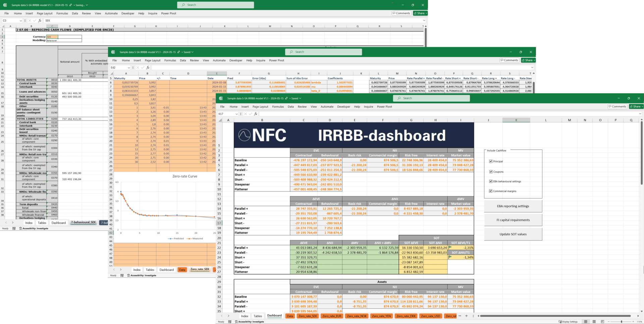
Task: Toggle off EBA behavioural settings
Action: (x=491, y=181)
